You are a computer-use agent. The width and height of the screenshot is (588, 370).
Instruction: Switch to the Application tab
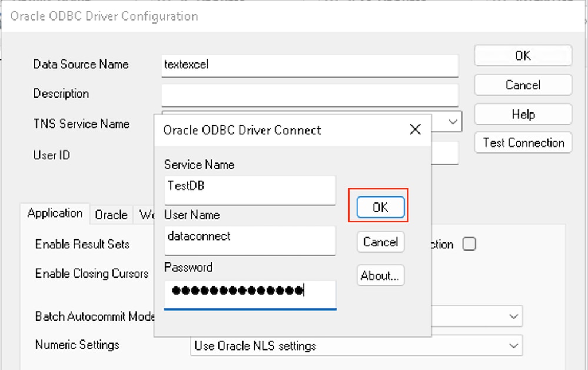coord(55,214)
